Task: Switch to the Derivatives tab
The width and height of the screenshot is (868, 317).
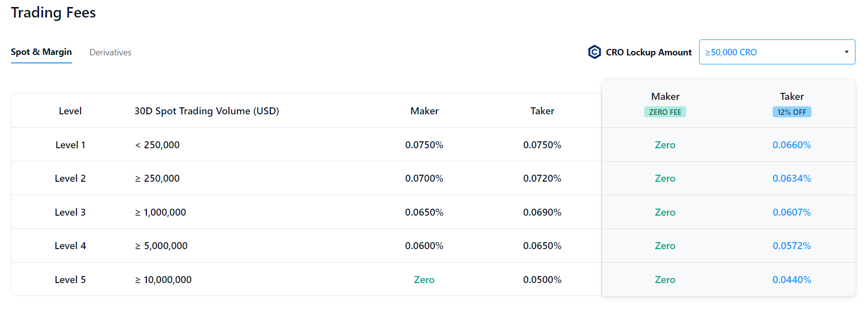Action: point(110,52)
